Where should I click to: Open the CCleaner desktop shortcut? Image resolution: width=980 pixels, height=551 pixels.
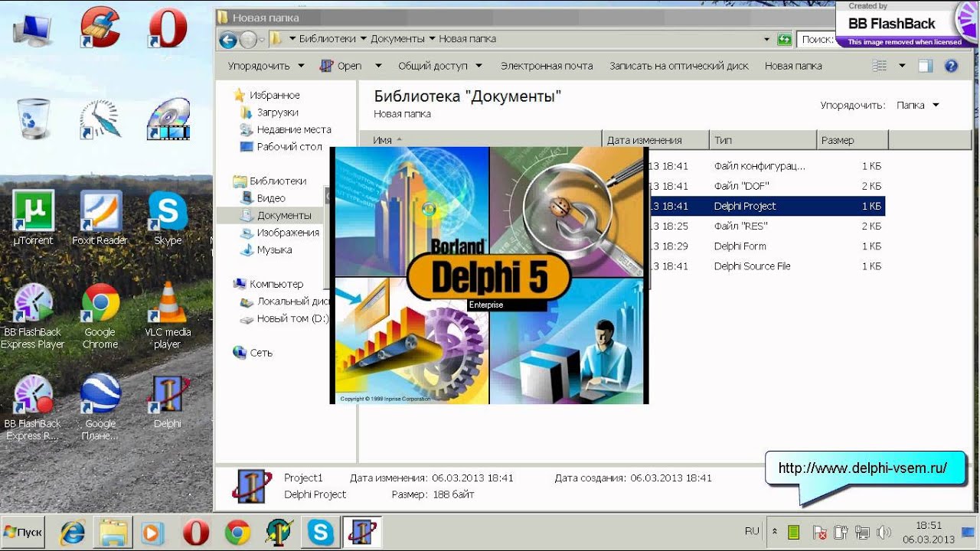[x=100, y=28]
